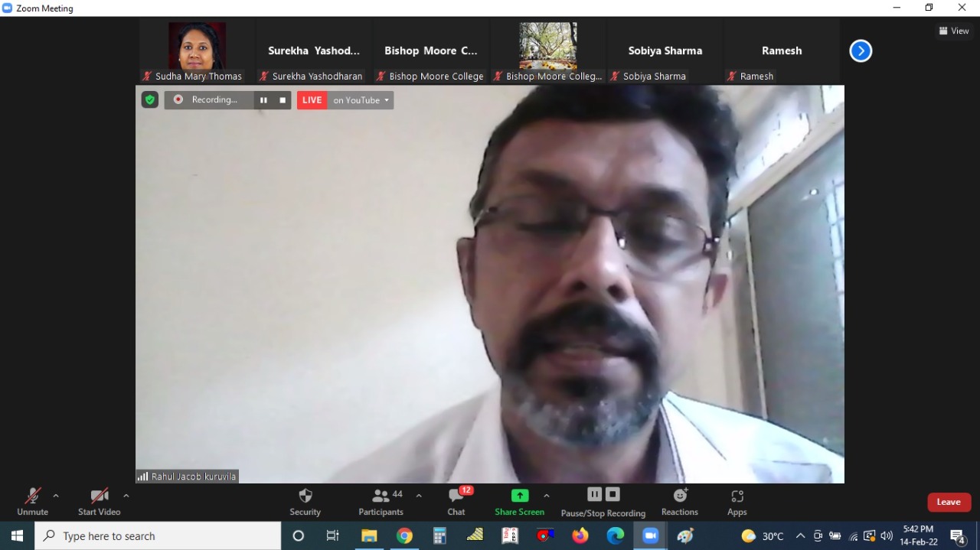Open video options arrow beside Start Video
The image size is (980, 550).
[x=126, y=496]
